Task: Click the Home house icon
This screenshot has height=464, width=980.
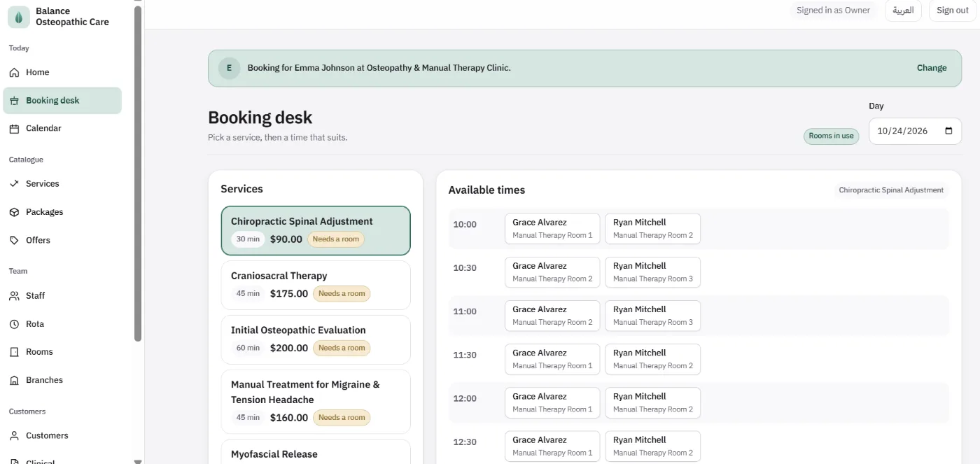Action: pos(14,72)
